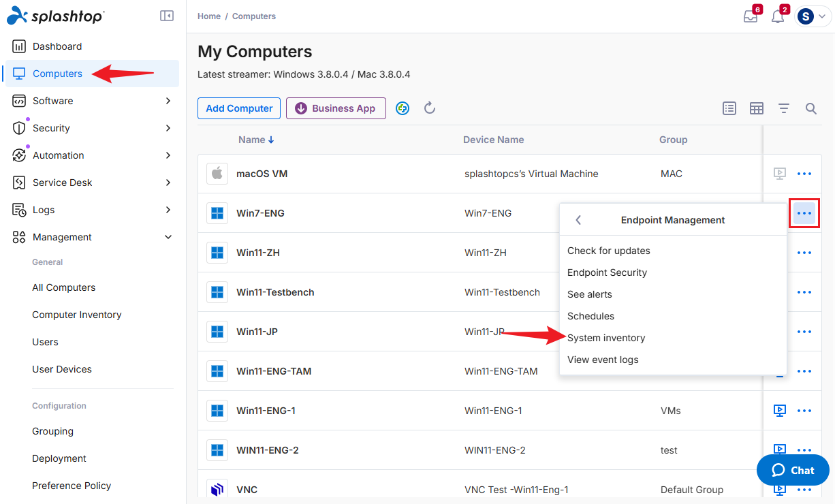Switch to list view icon
The height and width of the screenshot is (504, 835).
pyautogui.click(x=729, y=108)
